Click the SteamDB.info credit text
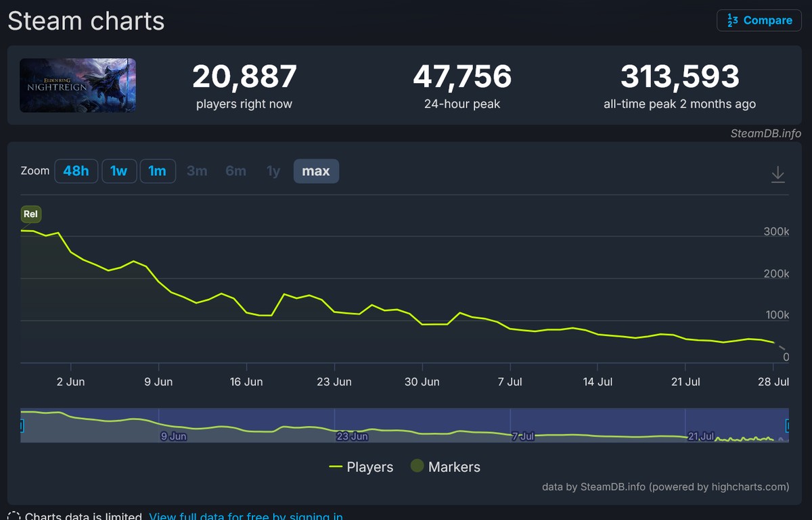The height and width of the screenshot is (520, 812). [x=766, y=133]
